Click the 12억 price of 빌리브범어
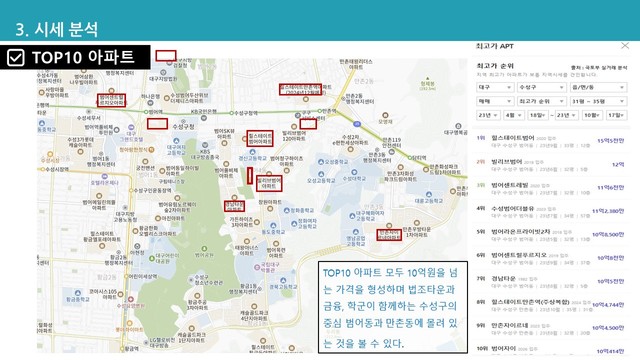This screenshot has width=640, height=360. pyautogui.click(x=618, y=164)
